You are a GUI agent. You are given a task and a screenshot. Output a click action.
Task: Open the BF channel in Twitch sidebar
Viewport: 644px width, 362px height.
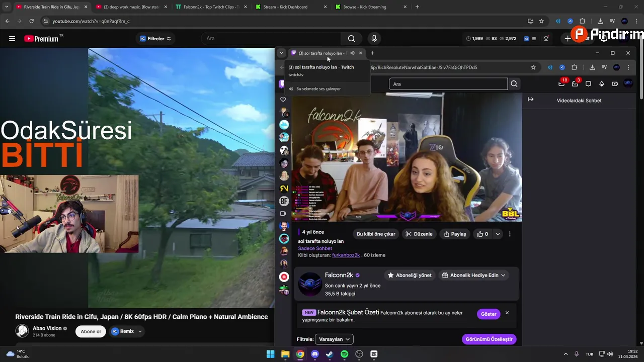tap(284, 201)
